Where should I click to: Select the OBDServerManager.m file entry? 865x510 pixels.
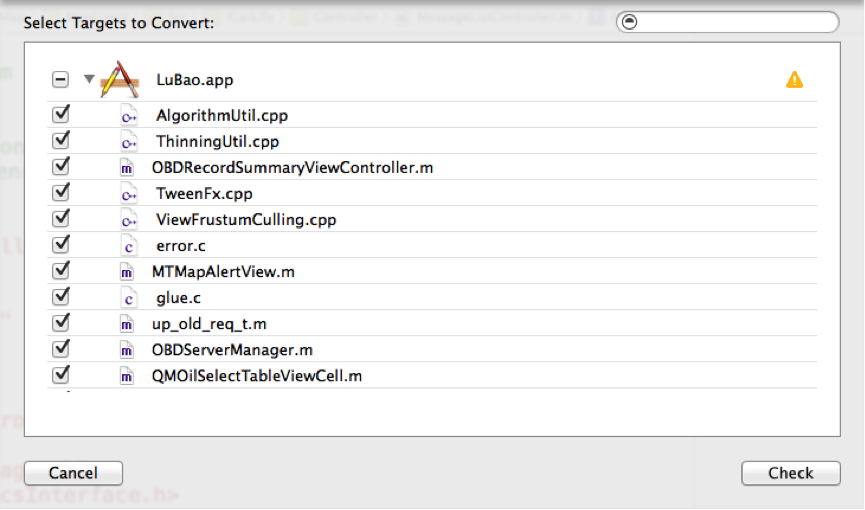232,350
